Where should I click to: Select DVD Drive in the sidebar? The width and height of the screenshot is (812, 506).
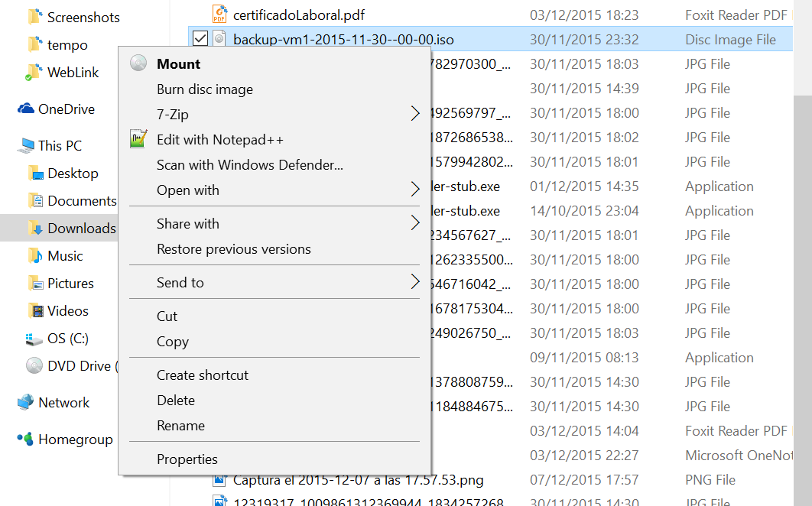(83, 366)
